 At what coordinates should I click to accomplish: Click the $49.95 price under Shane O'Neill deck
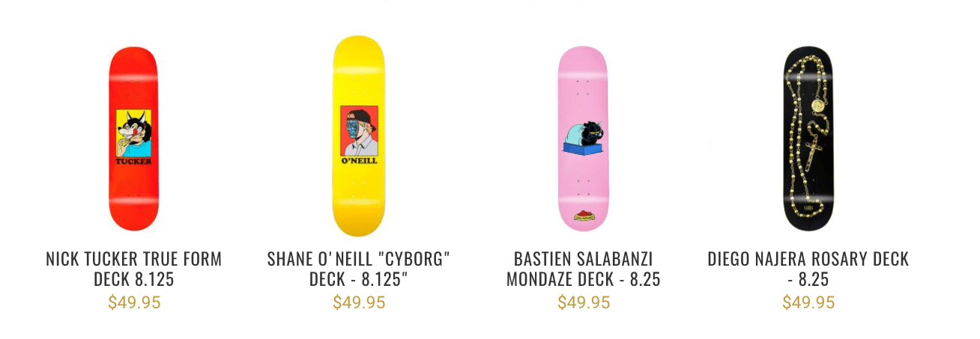[x=359, y=302]
